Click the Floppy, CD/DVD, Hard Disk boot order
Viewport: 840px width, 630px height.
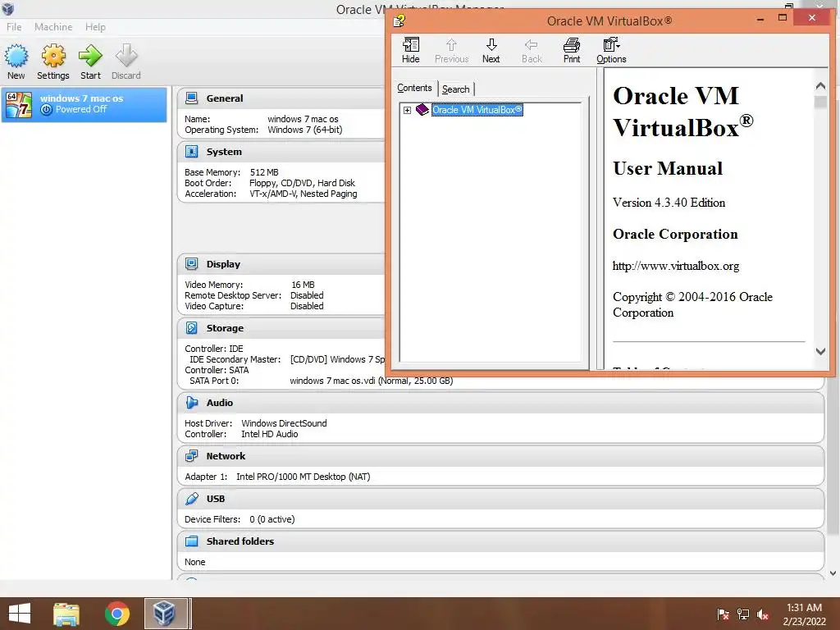coord(302,183)
